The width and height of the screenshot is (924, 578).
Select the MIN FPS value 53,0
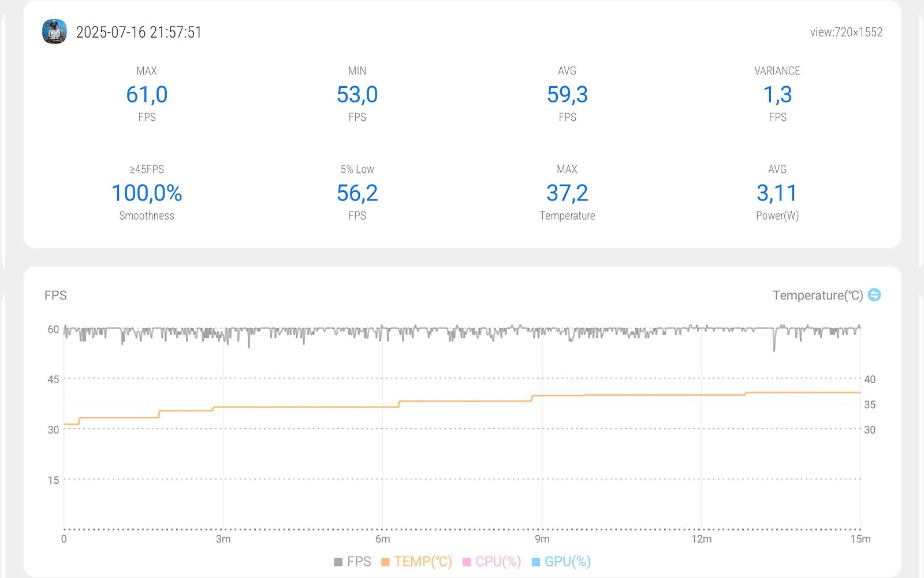coord(357,94)
